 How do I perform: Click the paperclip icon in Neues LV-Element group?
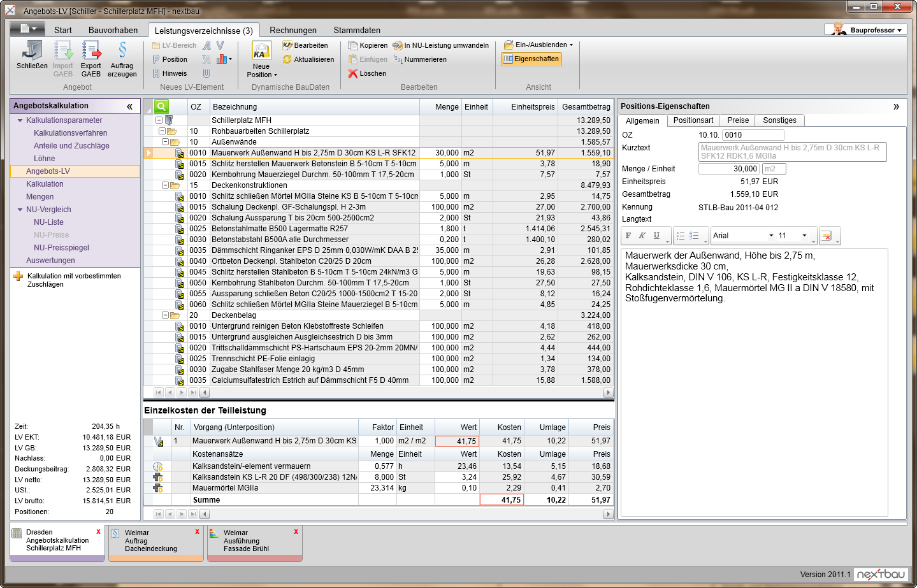point(206,73)
